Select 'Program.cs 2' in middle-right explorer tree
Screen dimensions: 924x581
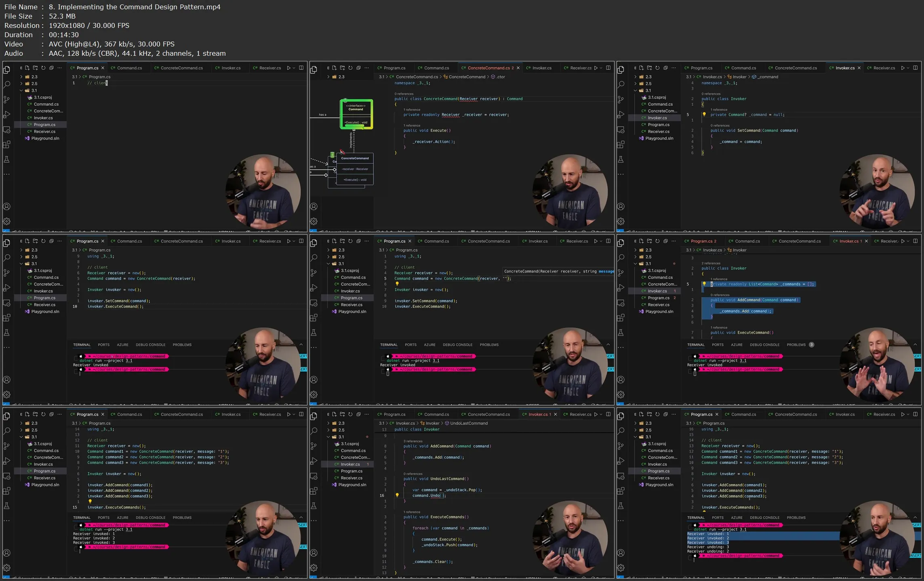click(x=654, y=298)
